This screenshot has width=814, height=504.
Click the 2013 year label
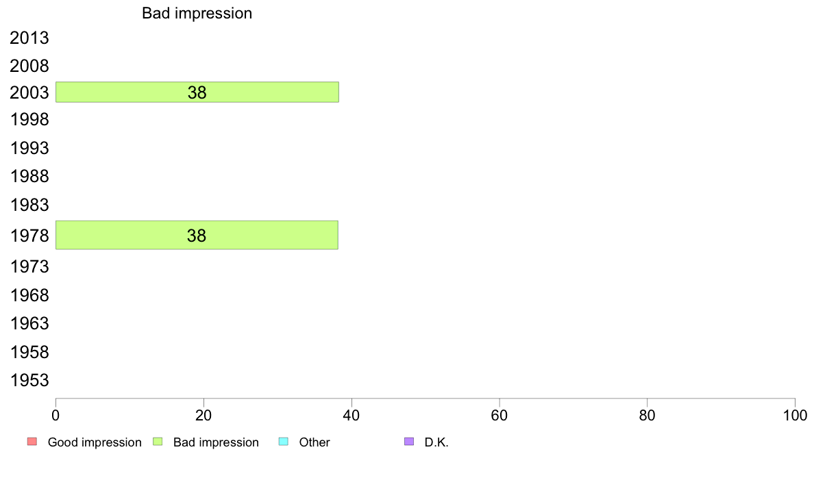[x=29, y=38]
